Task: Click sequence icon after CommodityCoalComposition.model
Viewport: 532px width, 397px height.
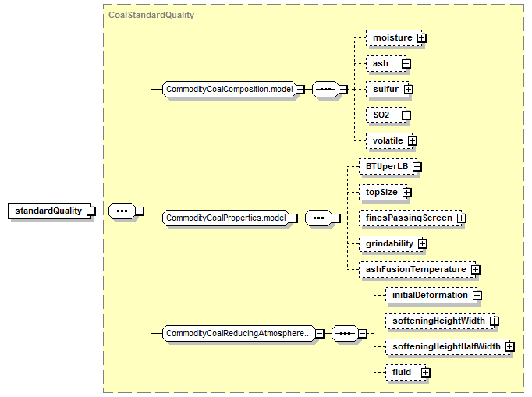Action: 325,89
